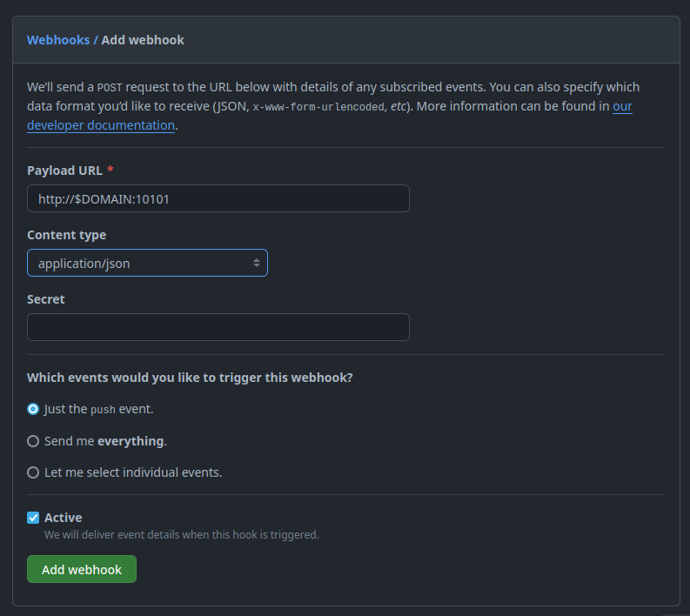
Task: Click the up-down arrows on application/json selector
Action: pos(257,263)
